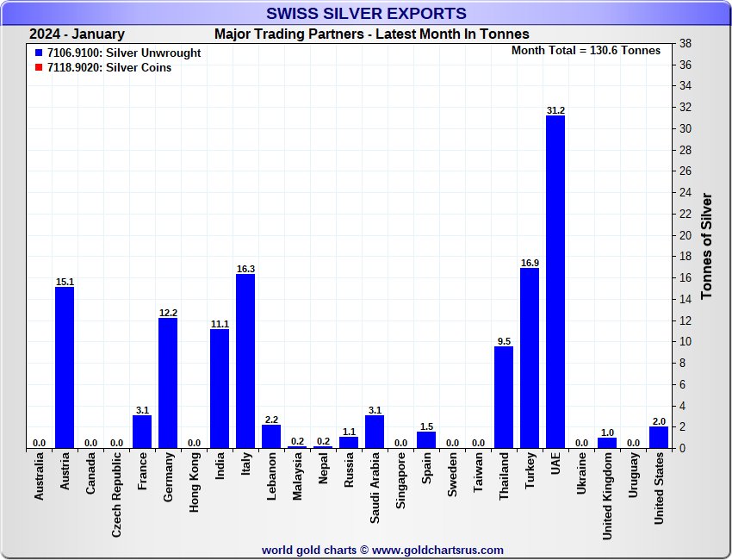Click the blue Silver Unwrought legend swatch
The image size is (732, 560).
click(x=39, y=53)
